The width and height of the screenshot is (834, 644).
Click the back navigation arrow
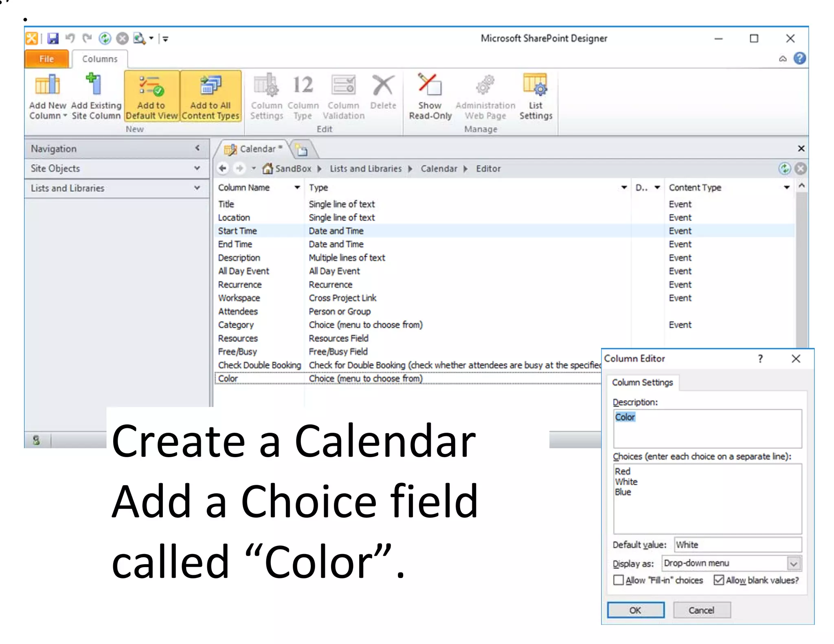223,169
